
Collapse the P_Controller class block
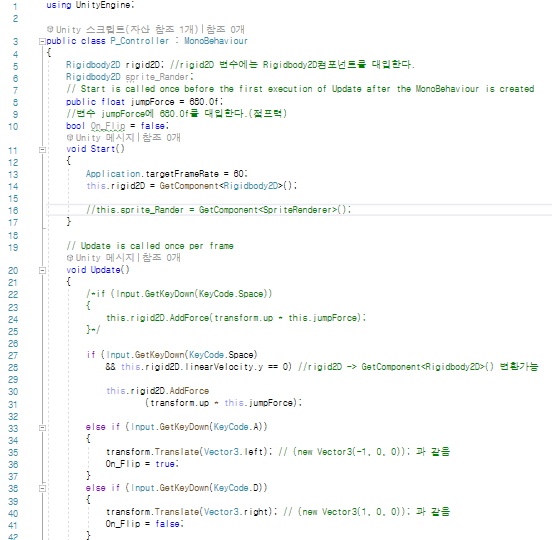coord(42,42)
